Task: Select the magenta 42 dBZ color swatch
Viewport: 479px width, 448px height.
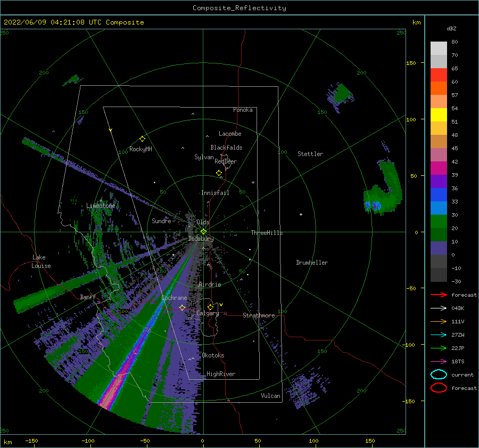Action: click(439, 168)
